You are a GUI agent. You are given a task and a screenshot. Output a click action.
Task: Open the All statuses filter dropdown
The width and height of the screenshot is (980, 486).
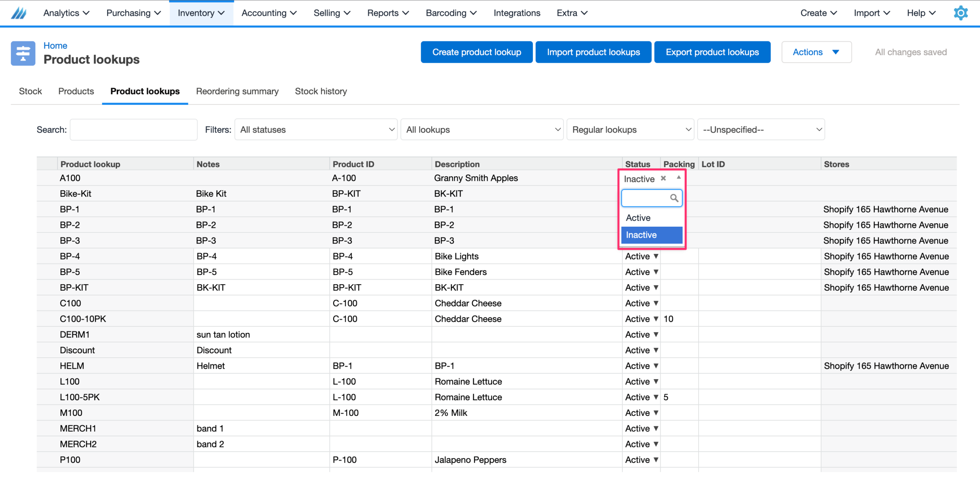click(x=316, y=129)
